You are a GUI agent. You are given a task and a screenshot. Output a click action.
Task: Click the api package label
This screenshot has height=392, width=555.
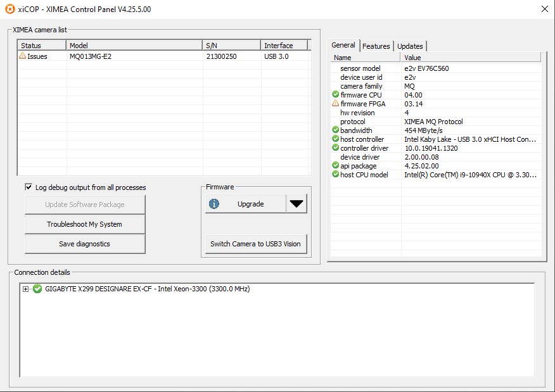358,165
